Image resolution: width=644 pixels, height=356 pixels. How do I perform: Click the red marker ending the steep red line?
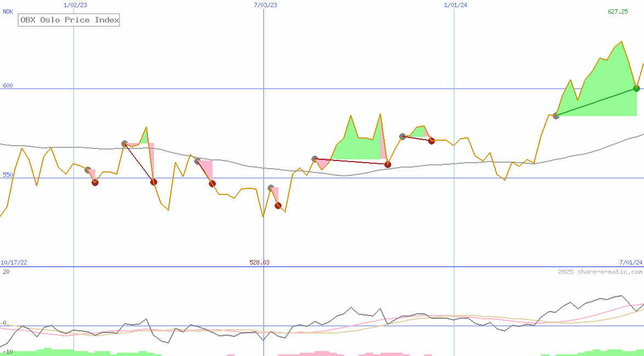(153, 182)
